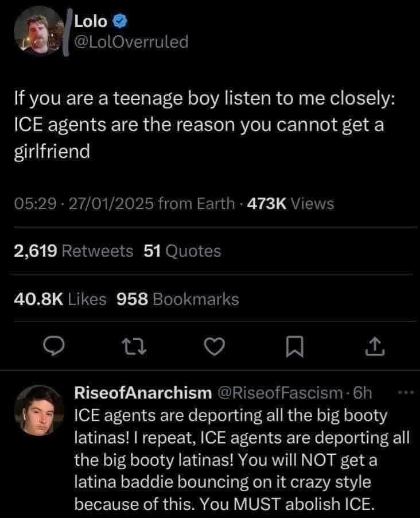Retweet the post using arrows icon
Screen dimensions: 420x518
coord(134,346)
